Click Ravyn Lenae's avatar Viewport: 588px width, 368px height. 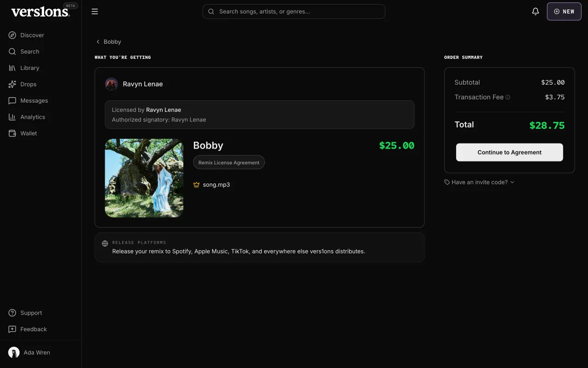[112, 84]
